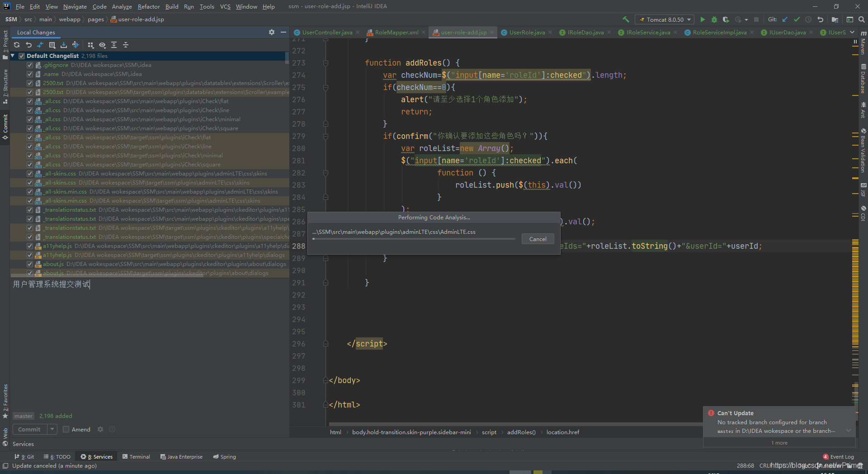This screenshot has height=474, width=868.
Task: Click addRoles() in the breadcrumb bar
Action: [x=521, y=432]
